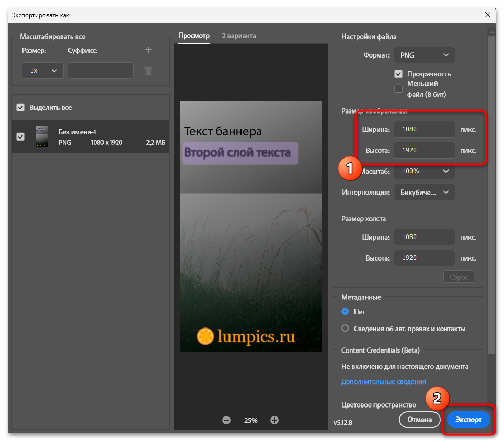Uncheck the Без имени-1 asset checkbox
Image resolution: width=504 pixels, height=441 pixels.
click(x=20, y=137)
